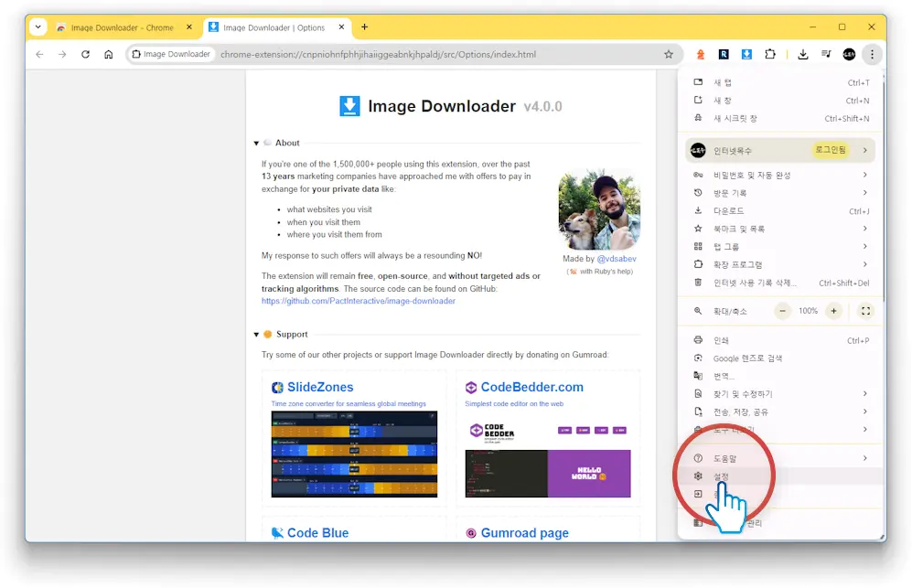Expand 확장 프로그램 submenu
The height and width of the screenshot is (588, 912).
point(780,264)
